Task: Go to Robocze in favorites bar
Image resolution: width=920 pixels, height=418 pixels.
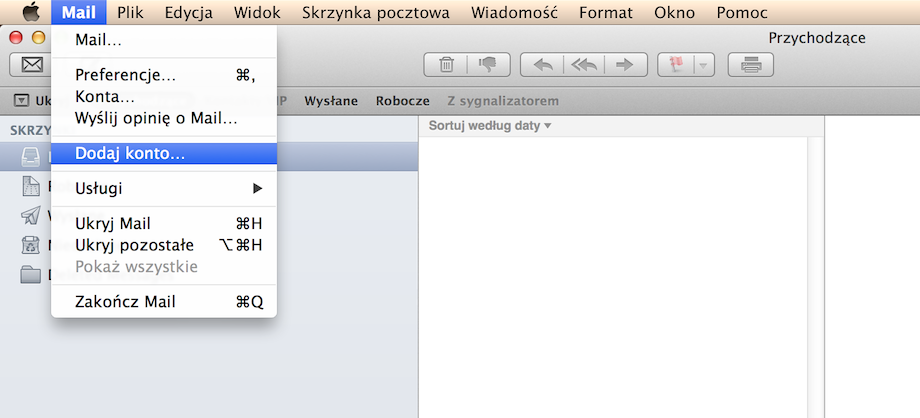Action: coord(402,101)
